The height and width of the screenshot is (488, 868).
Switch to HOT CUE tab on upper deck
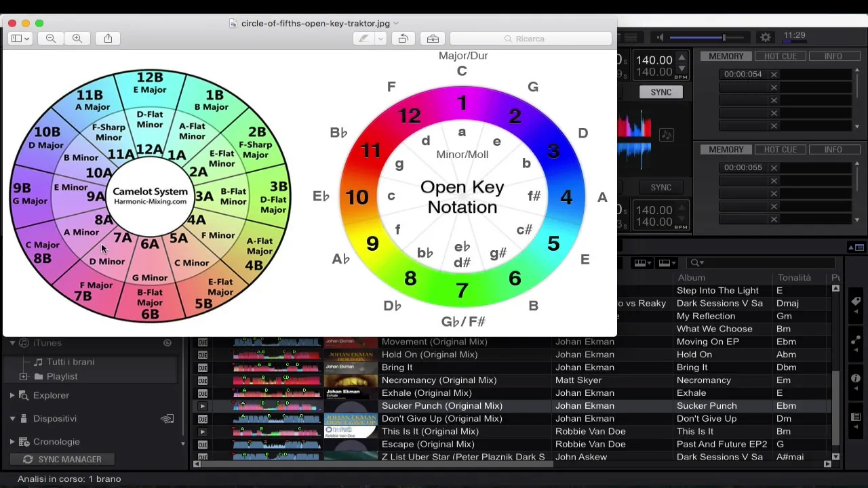point(780,56)
